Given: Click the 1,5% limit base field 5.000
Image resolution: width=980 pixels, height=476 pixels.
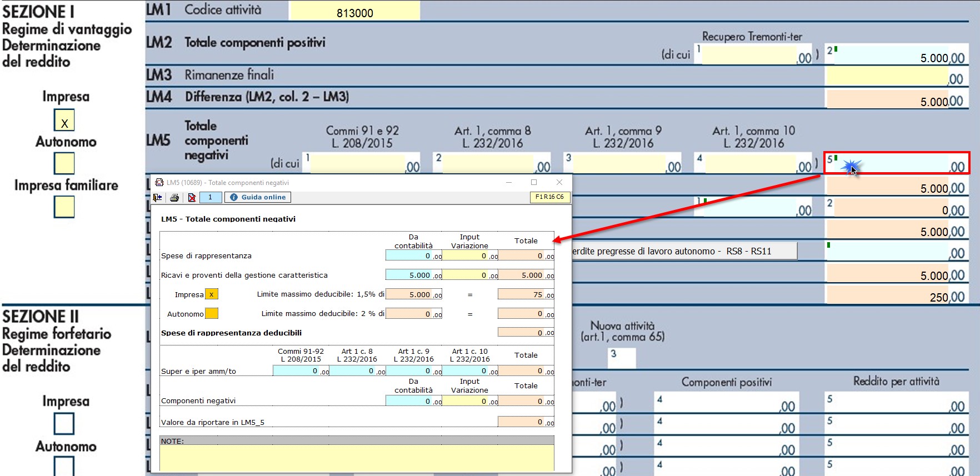Looking at the screenshot, I should click(414, 294).
